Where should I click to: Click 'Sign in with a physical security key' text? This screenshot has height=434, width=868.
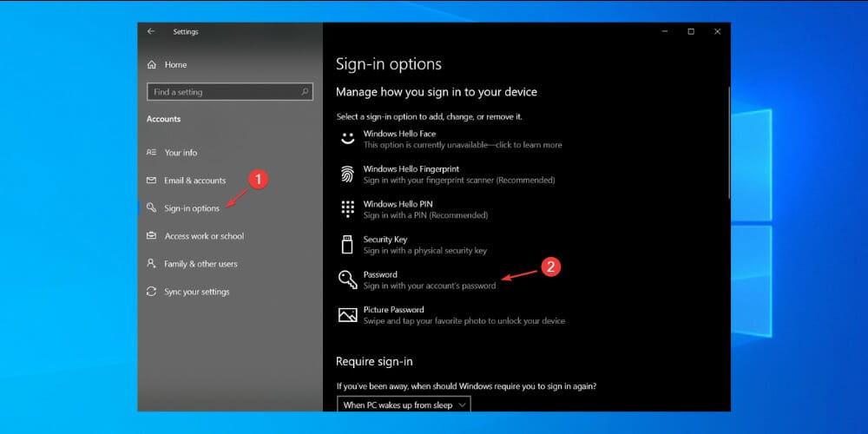(425, 251)
